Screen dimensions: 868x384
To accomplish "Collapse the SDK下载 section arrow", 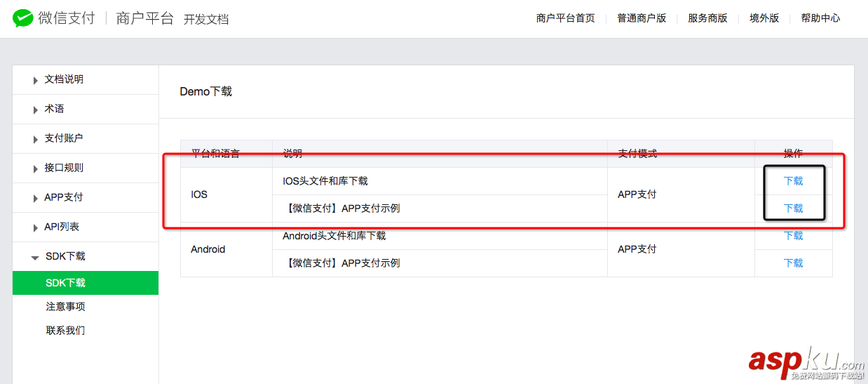I will (x=35, y=258).
